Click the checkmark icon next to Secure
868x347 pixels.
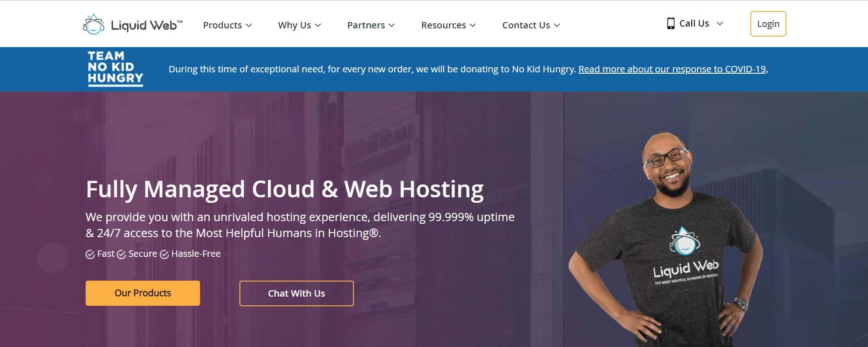click(121, 255)
